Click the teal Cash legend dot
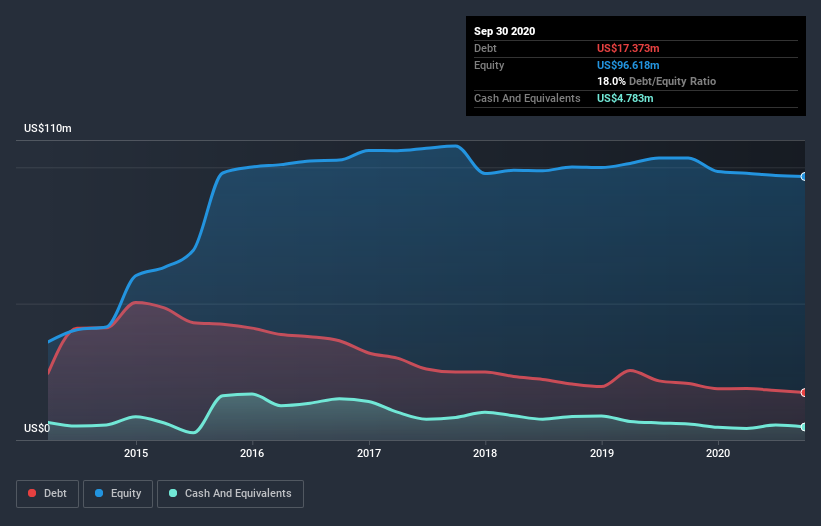 (x=173, y=493)
